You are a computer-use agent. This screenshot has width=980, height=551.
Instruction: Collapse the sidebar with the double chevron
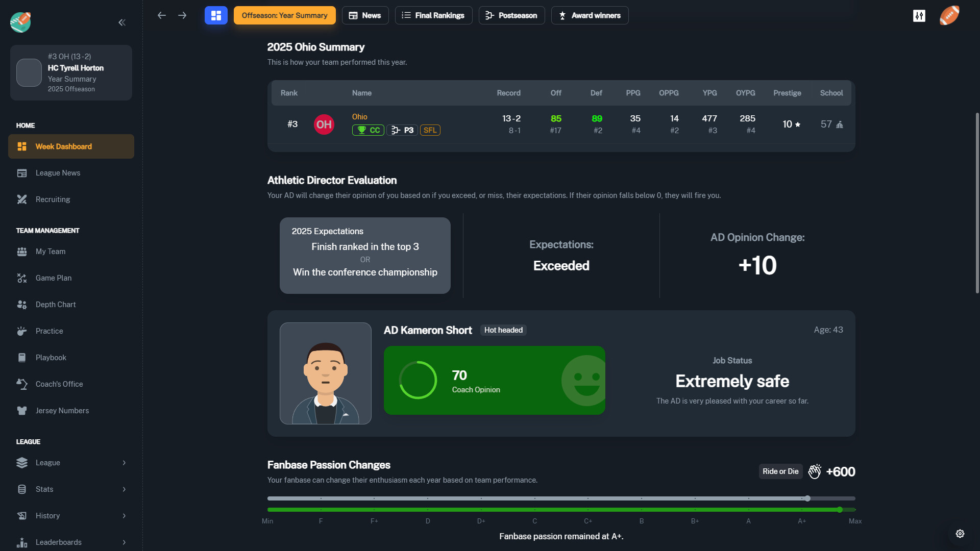coord(122,22)
